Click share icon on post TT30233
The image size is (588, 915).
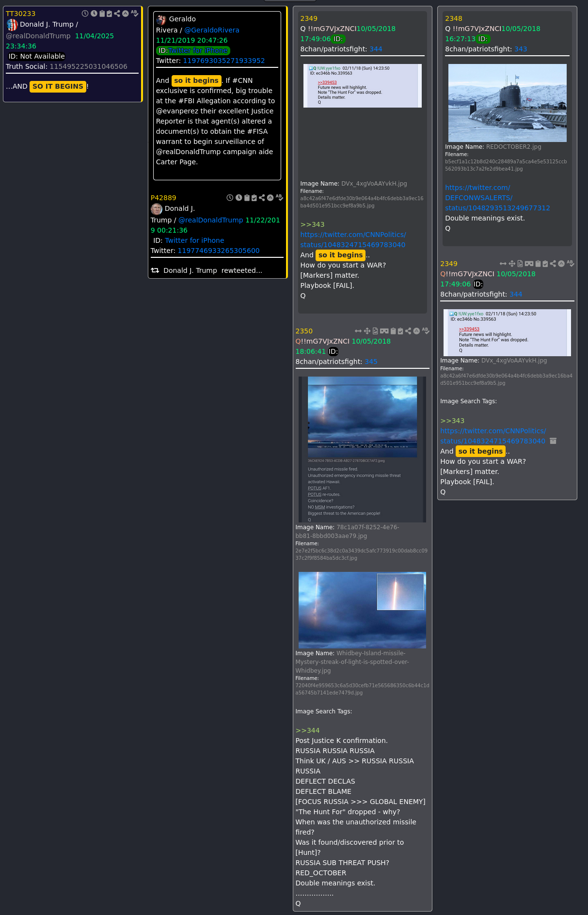pyautogui.click(x=117, y=14)
